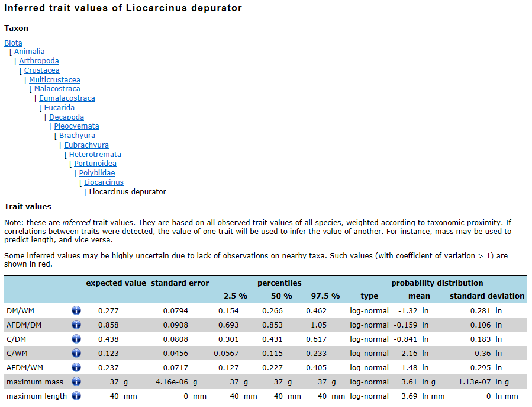This screenshot has width=532, height=407.
Task: Click the maximum length info icon
Action: coord(76,396)
